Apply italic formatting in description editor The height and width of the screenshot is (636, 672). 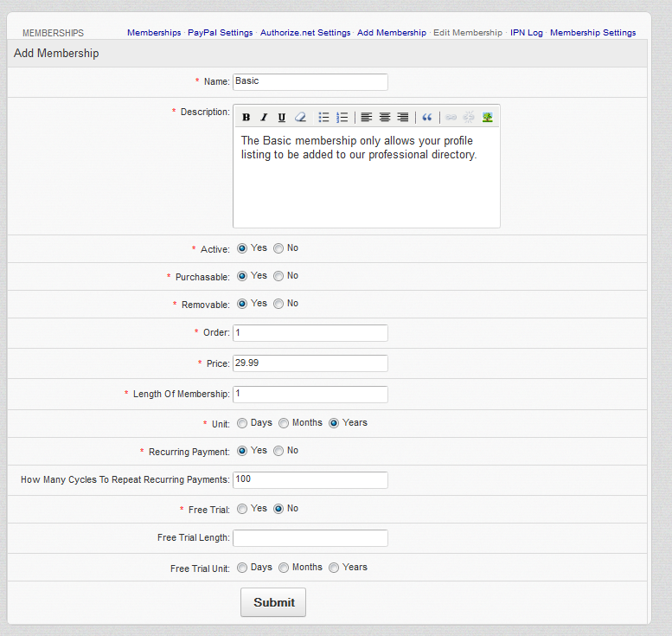pyautogui.click(x=264, y=118)
